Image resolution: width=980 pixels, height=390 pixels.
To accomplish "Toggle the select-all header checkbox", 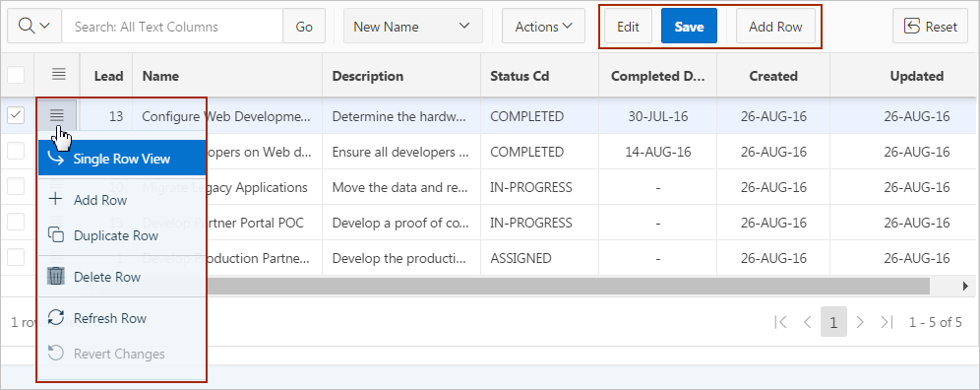I will pos(16,75).
